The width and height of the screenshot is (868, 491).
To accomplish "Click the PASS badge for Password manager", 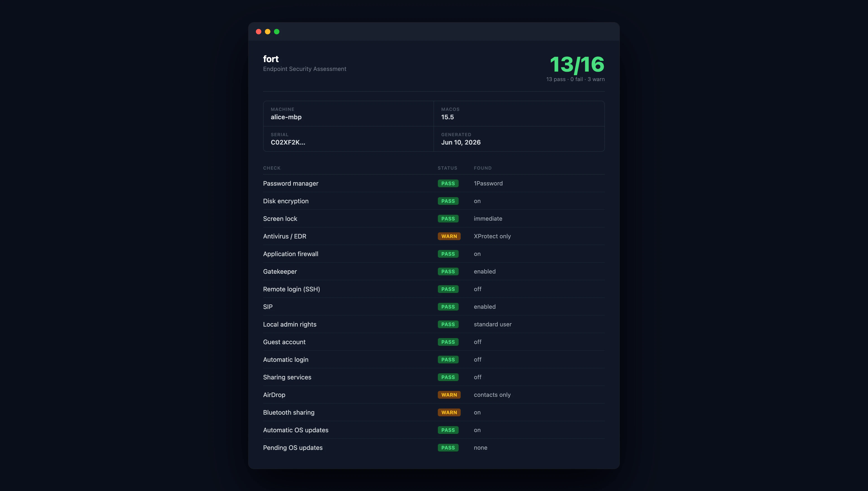I will (448, 183).
